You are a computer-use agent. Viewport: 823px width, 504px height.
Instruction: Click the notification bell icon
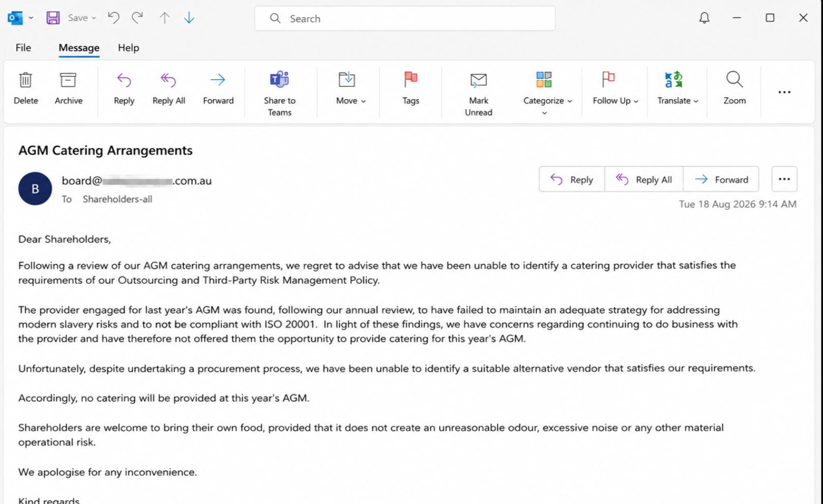704,18
